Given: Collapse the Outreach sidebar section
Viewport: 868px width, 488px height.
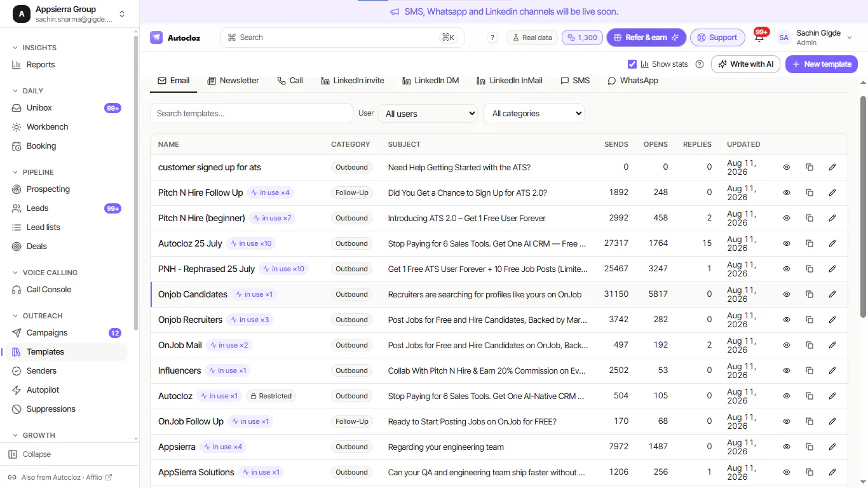Looking at the screenshot, I should 38,316.
